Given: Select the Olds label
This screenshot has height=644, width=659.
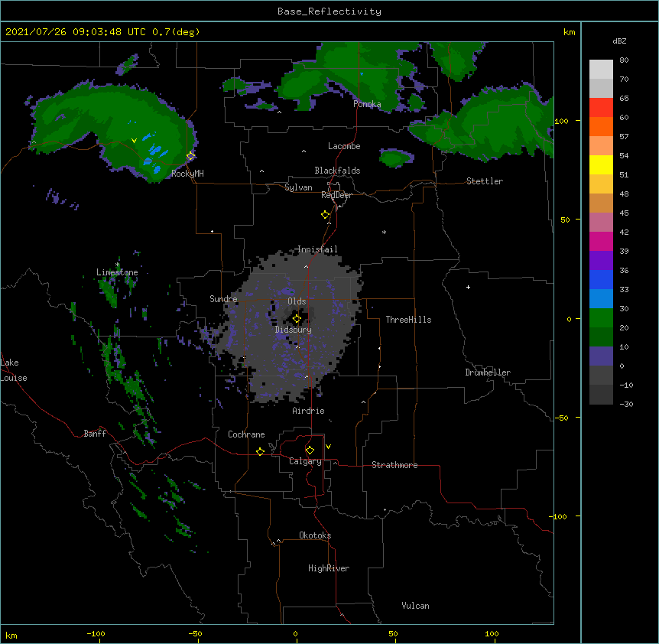Looking at the screenshot, I should pyautogui.click(x=297, y=301).
